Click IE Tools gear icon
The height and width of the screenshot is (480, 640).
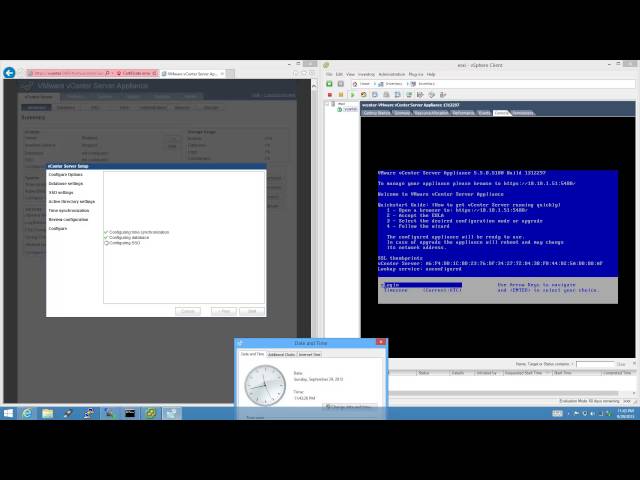(x=312, y=73)
